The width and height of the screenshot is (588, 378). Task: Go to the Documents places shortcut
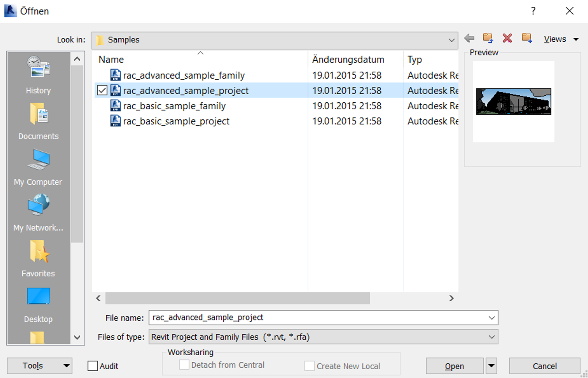point(38,121)
